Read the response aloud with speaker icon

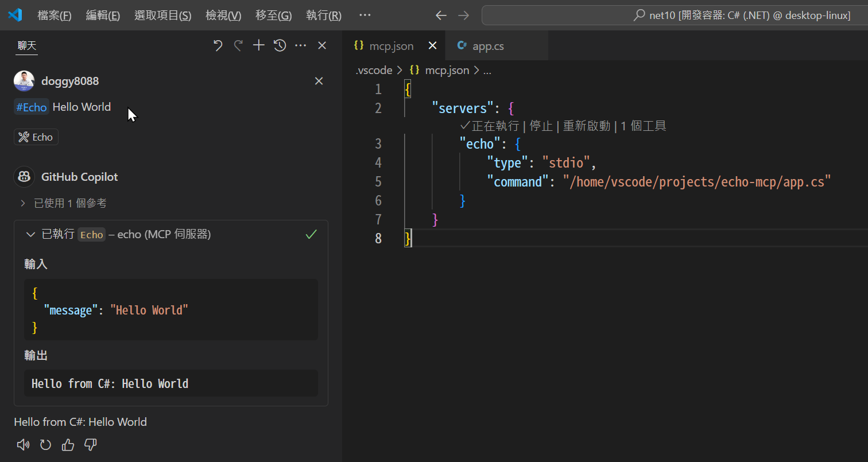coord(23,445)
